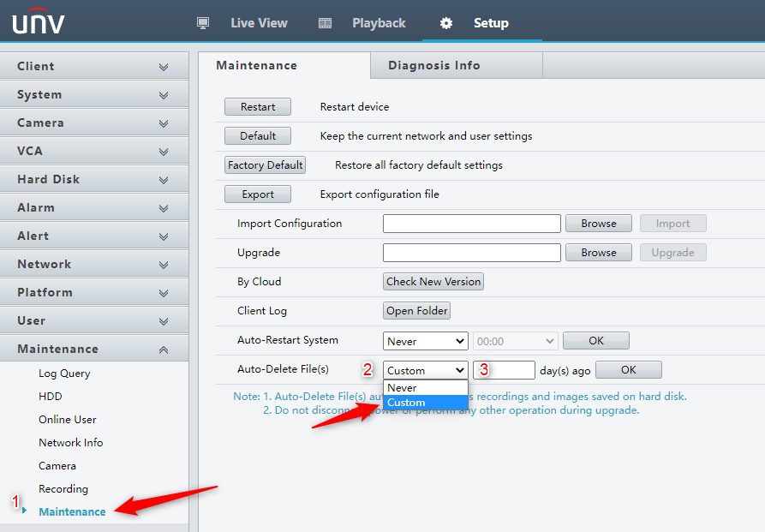The width and height of the screenshot is (765, 532).
Task: Click OK for Auto-Restart System
Action: (x=596, y=341)
